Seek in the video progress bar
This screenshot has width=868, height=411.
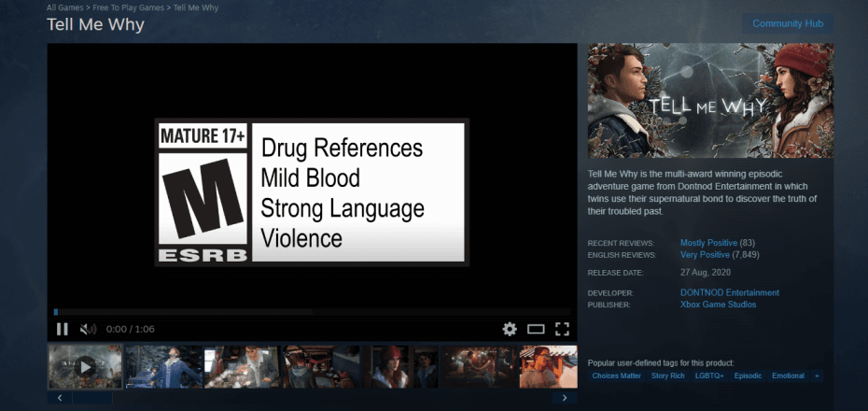point(313,312)
